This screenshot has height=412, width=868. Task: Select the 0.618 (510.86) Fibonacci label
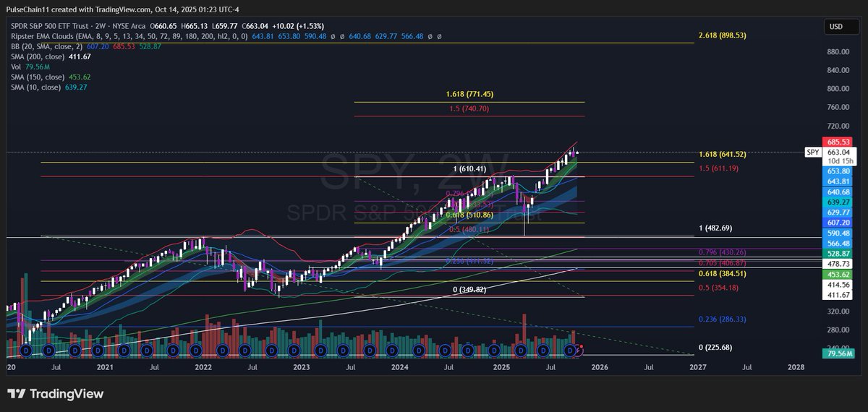(469, 215)
